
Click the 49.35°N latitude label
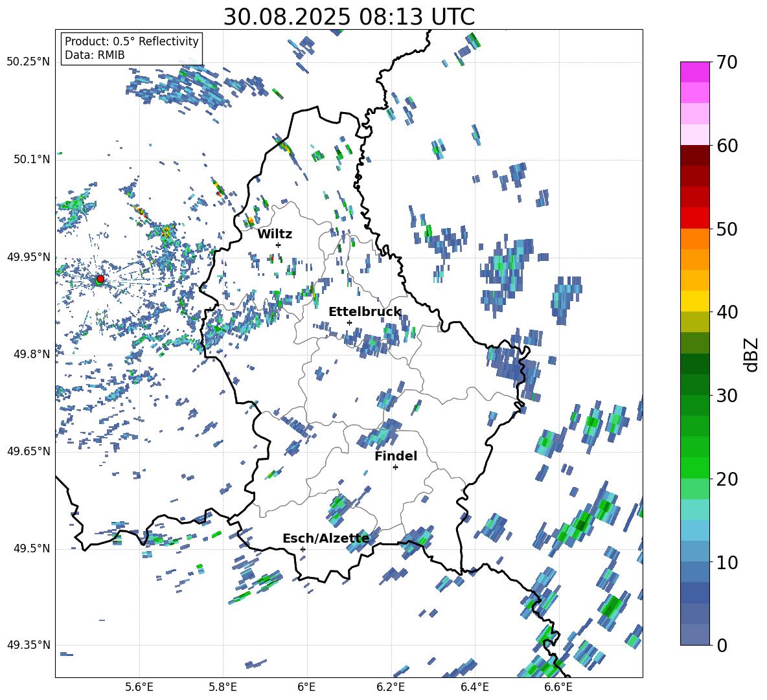pos(29,645)
